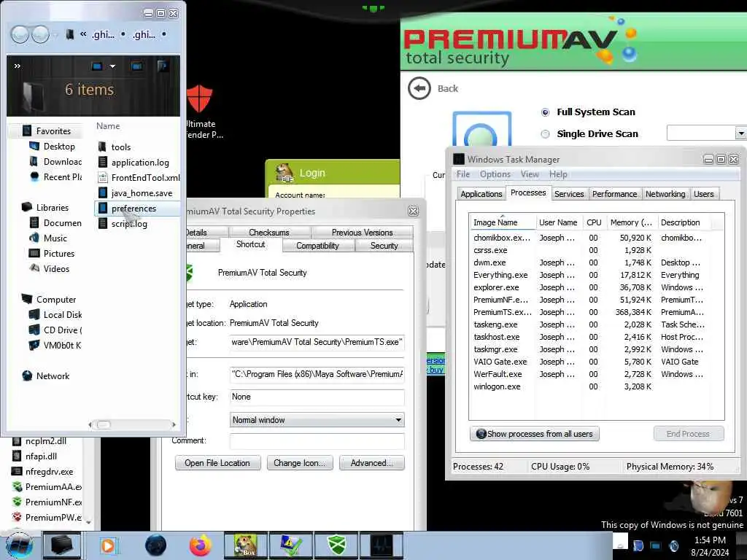The width and height of the screenshot is (747, 560).
Task: Switch to Security tab in Properties
Action: point(384,246)
